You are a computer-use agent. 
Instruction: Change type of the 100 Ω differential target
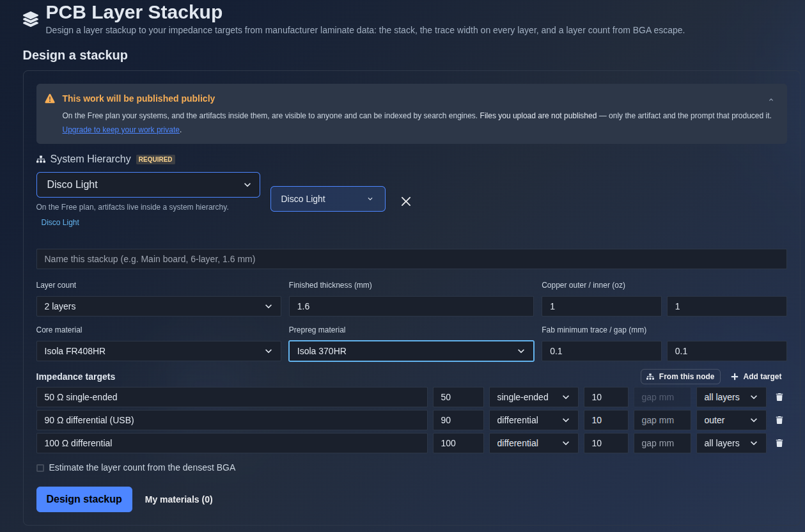click(534, 443)
